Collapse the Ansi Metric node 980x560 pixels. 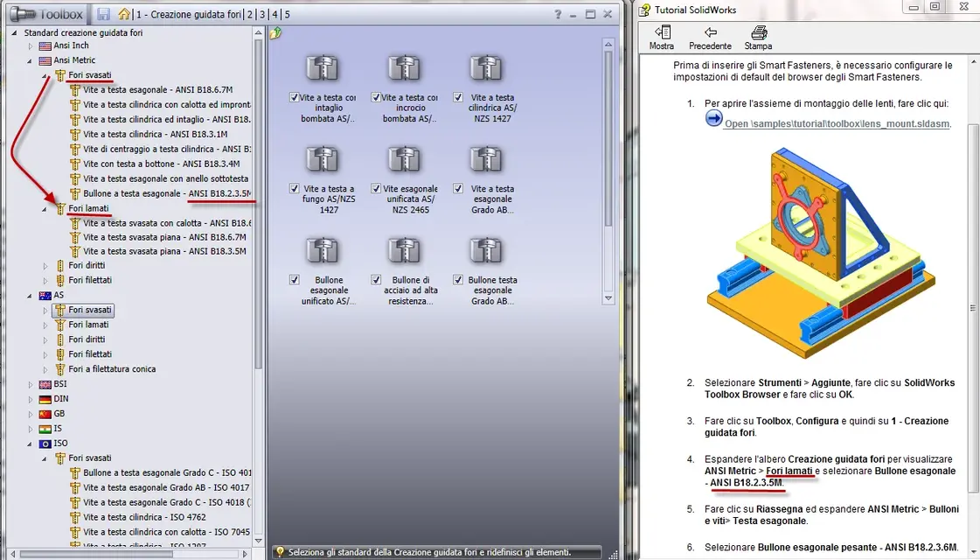pos(30,61)
